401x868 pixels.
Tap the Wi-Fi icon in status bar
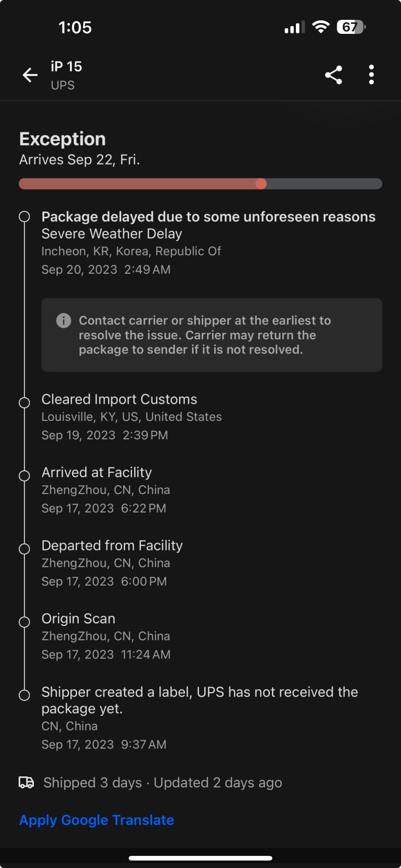click(321, 27)
